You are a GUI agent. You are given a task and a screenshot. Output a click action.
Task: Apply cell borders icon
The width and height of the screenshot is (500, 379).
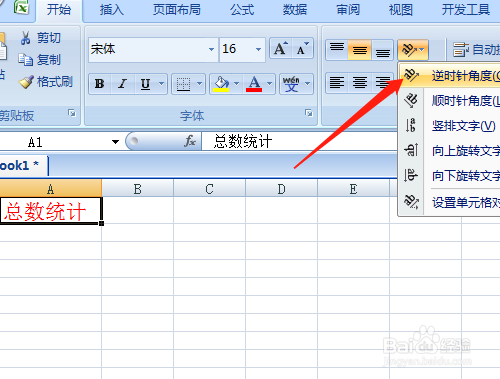coord(183,83)
